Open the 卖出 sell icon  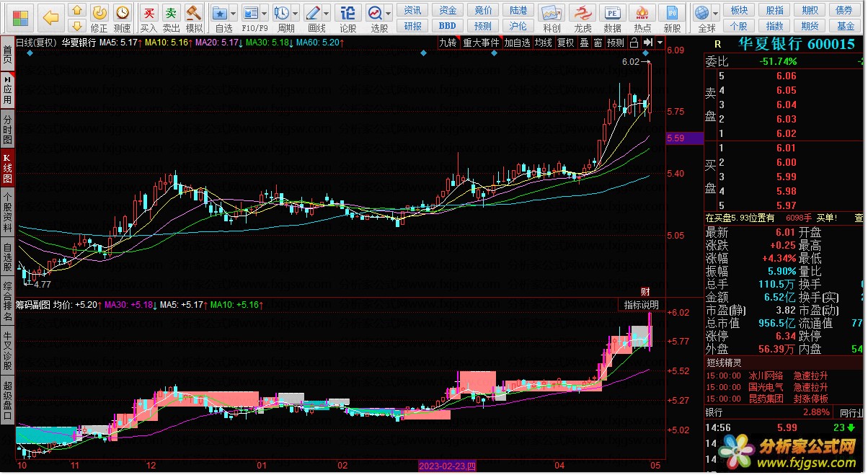click(171, 12)
